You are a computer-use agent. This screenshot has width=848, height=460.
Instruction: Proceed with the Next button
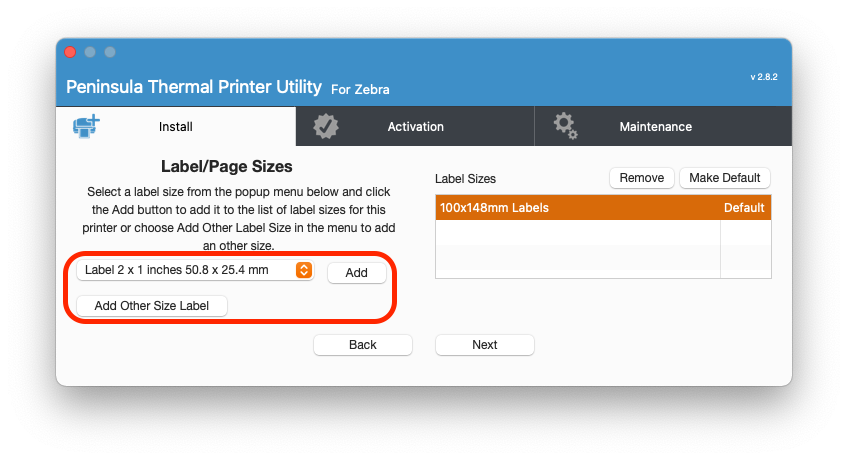(485, 345)
